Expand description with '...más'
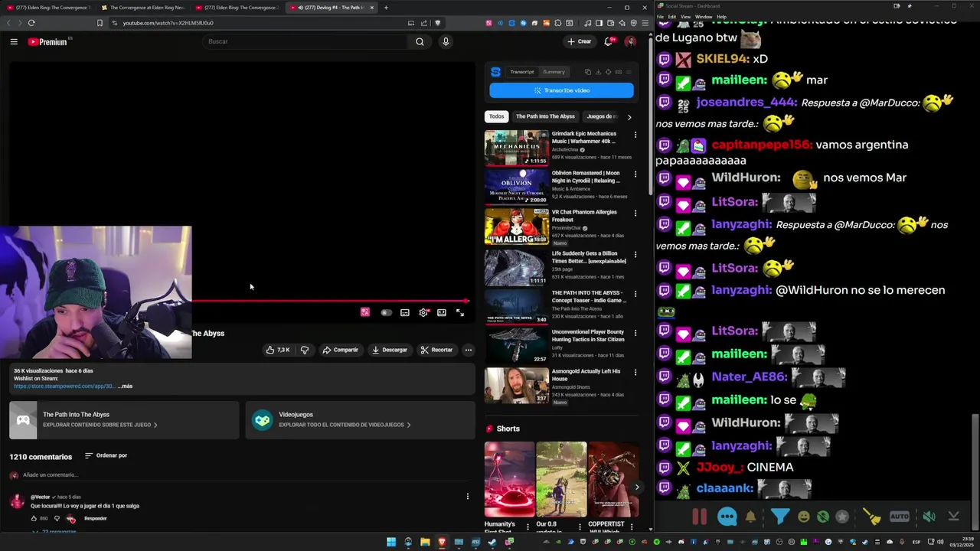This screenshot has width=980, height=551. pos(125,386)
